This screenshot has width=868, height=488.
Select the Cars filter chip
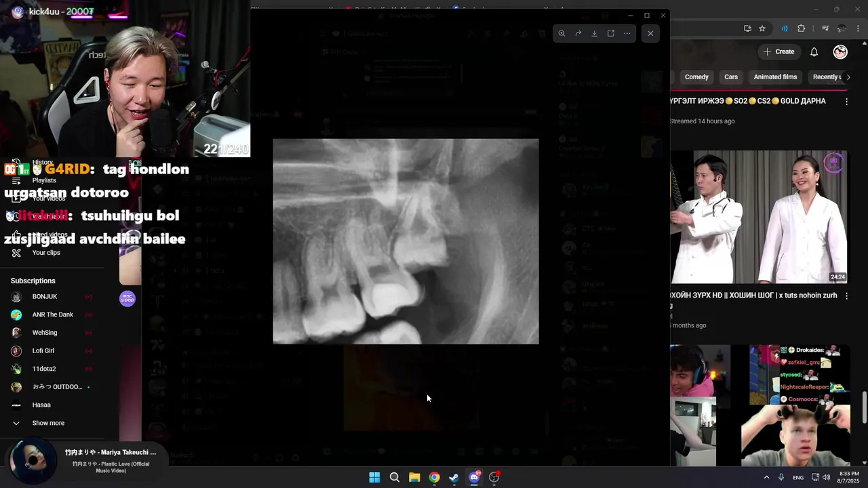coord(731,77)
